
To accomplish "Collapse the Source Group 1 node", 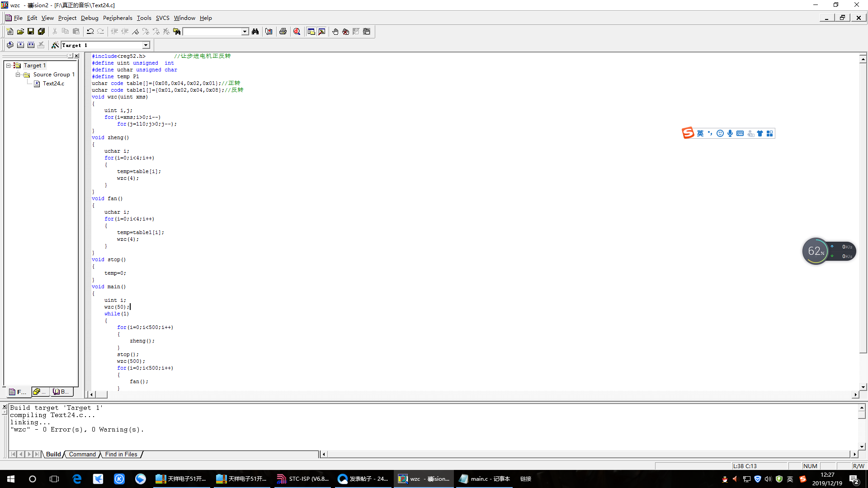I will (x=18, y=75).
